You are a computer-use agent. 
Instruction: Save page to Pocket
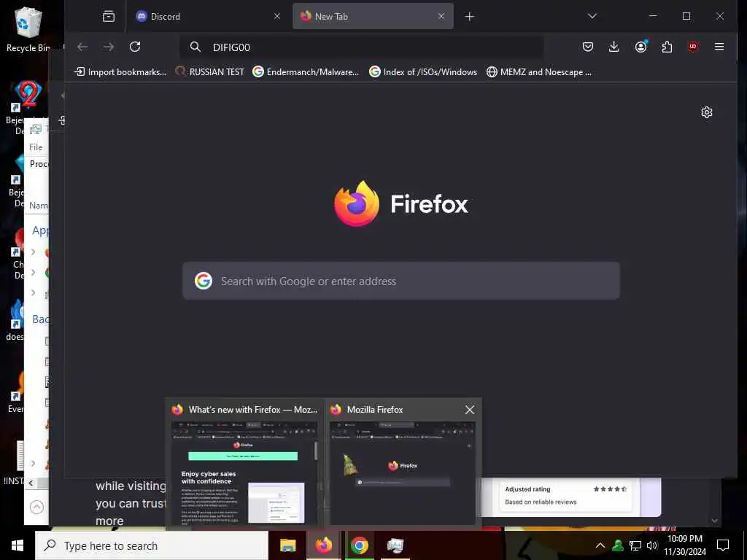[x=588, y=47]
